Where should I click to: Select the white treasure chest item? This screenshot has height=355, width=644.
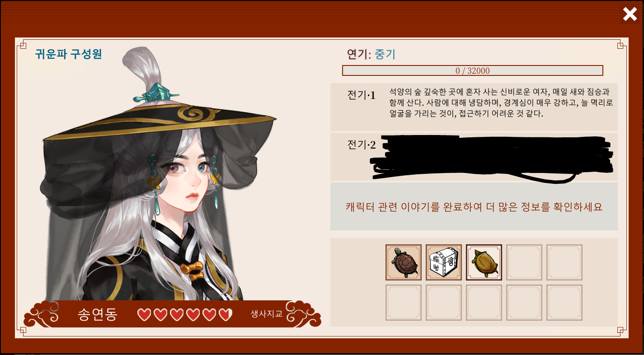pyautogui.click(x=444, y=262)
